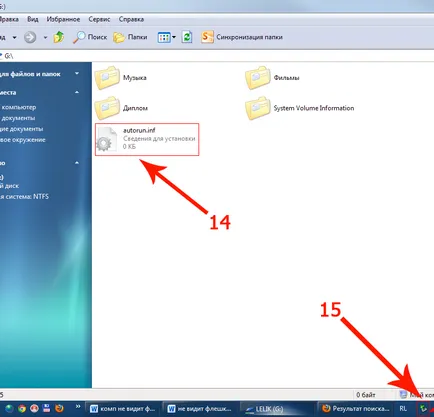Switch to the Результат поиска taskbar window
434x417 pixels.
[356, 409]
